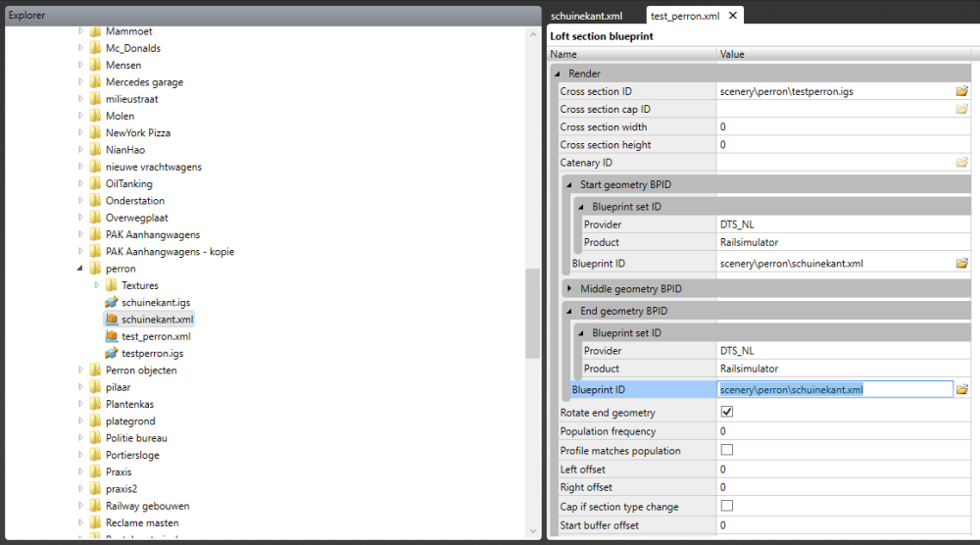980x545 pixels.
Task: Select the Railway gebouwen folder
Action: 147,506
